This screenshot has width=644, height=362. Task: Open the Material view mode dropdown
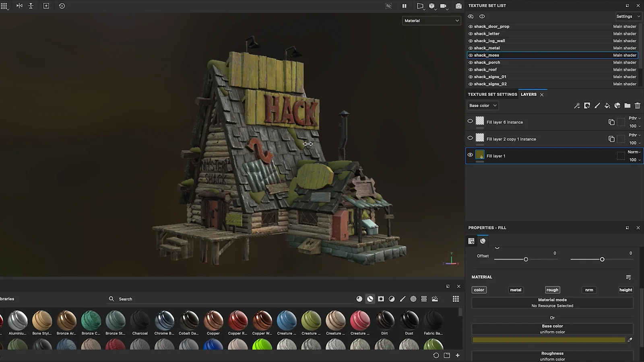(431, 21)
